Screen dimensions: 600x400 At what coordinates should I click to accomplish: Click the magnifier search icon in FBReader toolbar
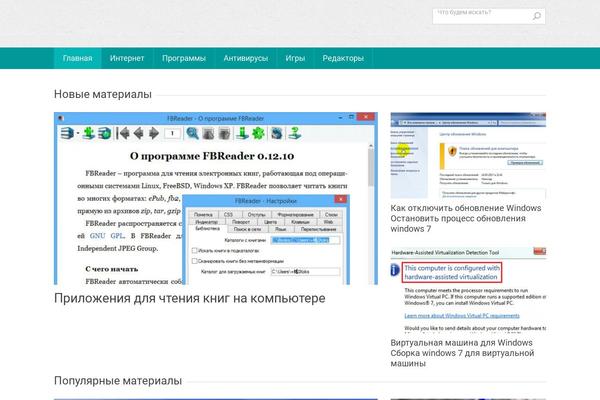[x=192, y=133]
